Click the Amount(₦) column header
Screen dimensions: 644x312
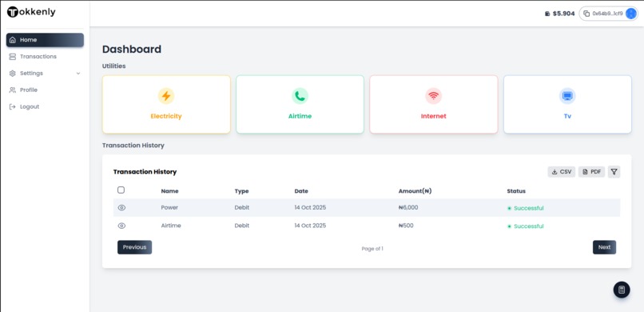point(415,191)
